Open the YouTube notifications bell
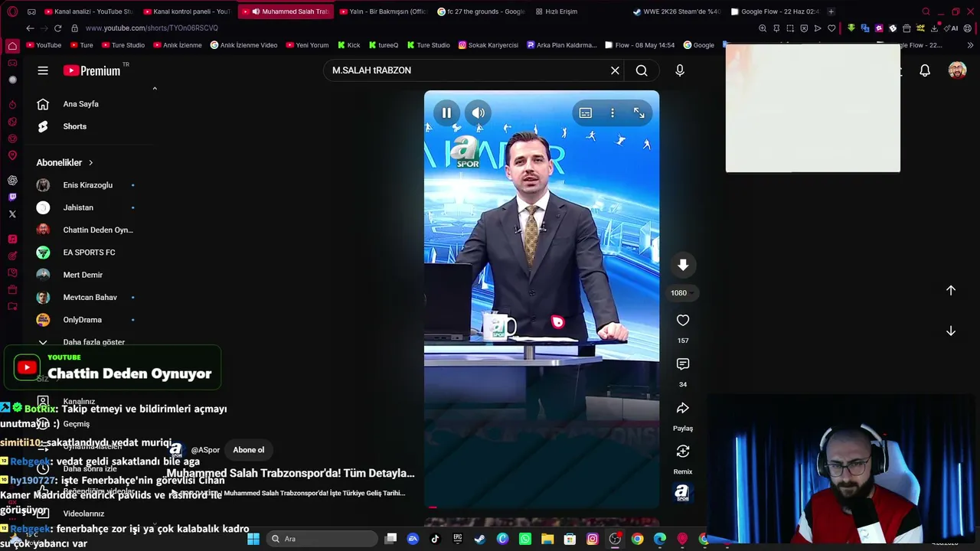This screenshot has height=551, width=980. coord(925,70)
